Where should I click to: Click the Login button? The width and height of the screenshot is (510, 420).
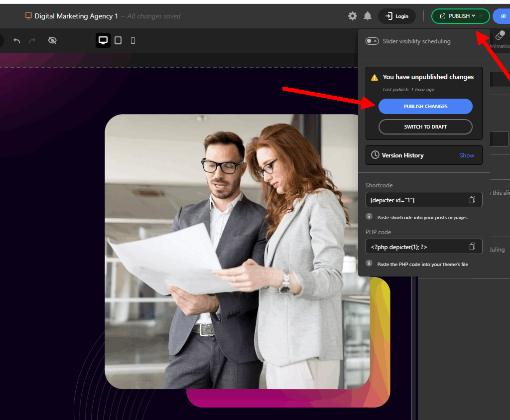397,16
